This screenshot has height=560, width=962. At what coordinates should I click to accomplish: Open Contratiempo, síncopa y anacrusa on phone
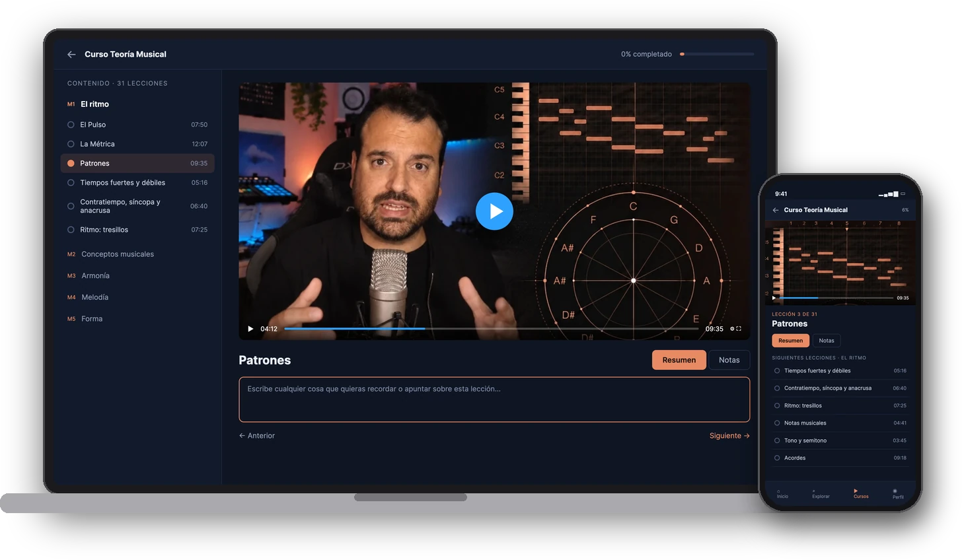[840, 388]
